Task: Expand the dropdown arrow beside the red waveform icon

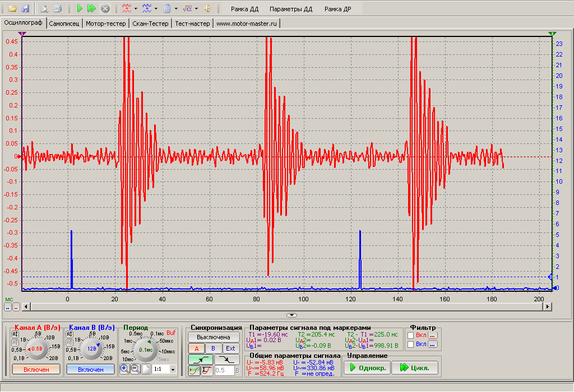Action: [136, 9]
